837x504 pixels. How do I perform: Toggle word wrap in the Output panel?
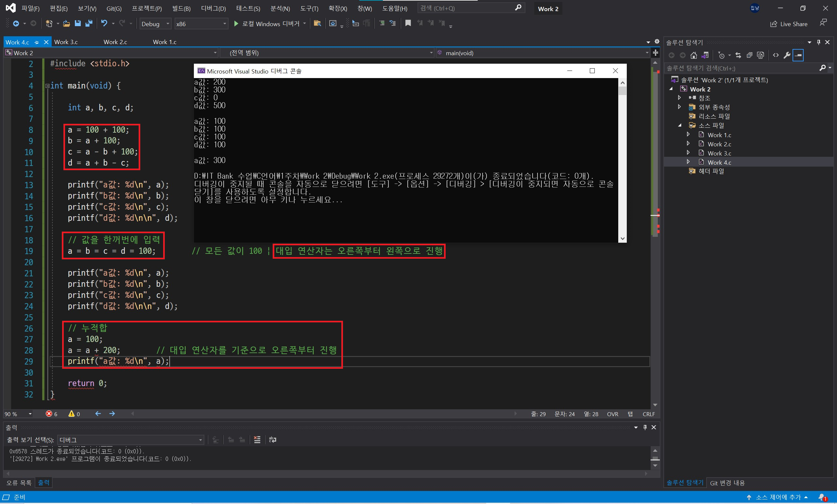[272, 440]
